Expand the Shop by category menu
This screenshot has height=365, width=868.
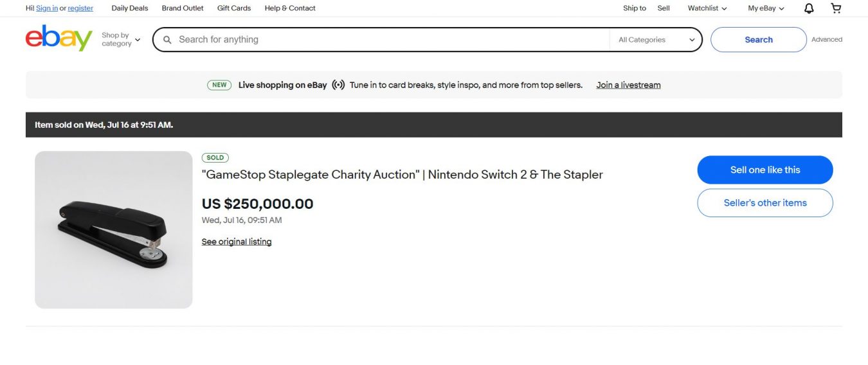coord(121,40)
